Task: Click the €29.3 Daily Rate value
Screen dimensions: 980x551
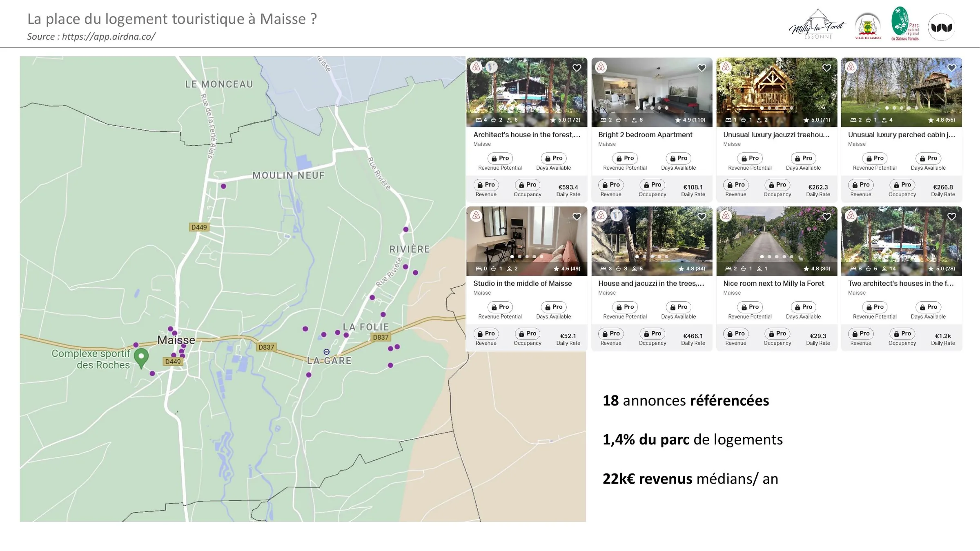Action: coord(818,336)
